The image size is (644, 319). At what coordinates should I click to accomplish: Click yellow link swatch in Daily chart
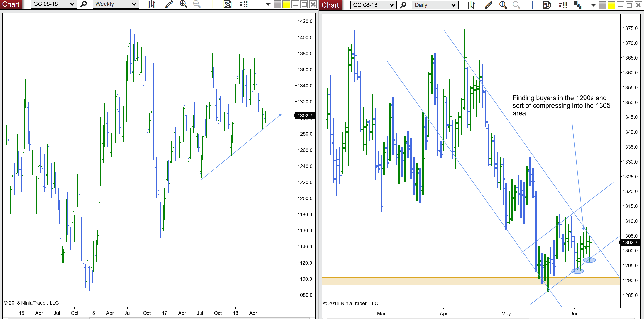pyautogui.click(x=611, y=5)
